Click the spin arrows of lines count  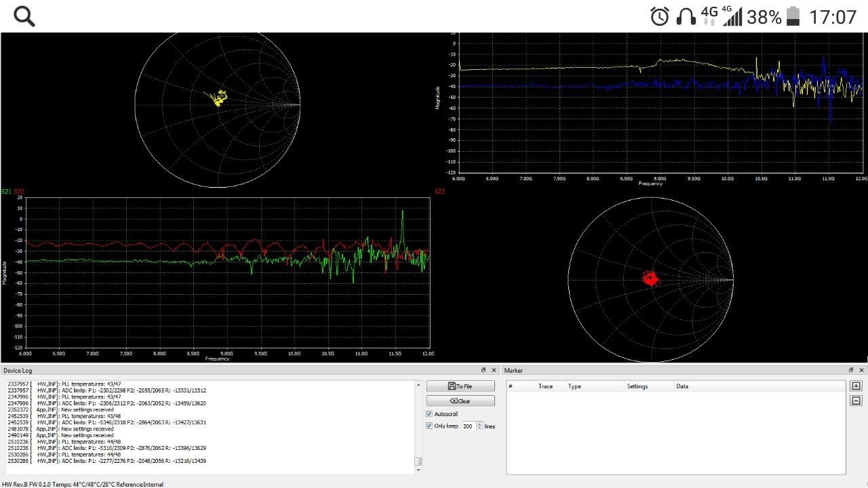click(x=479, y=426)
